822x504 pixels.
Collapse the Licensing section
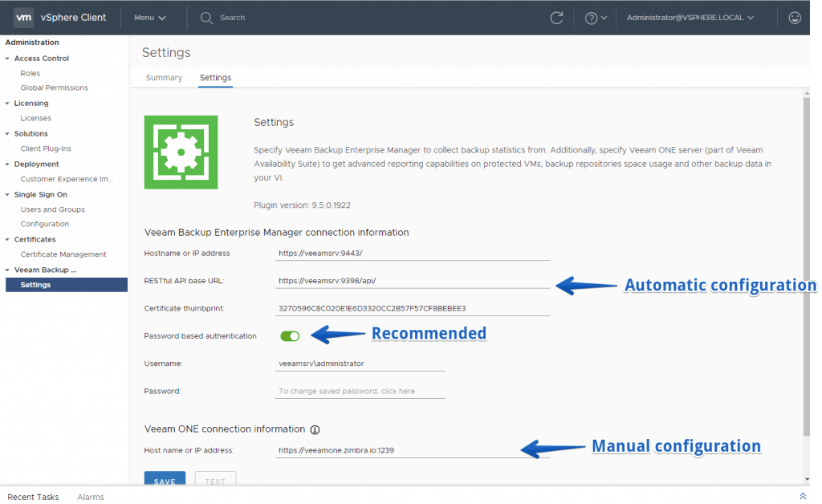(7, 104)
